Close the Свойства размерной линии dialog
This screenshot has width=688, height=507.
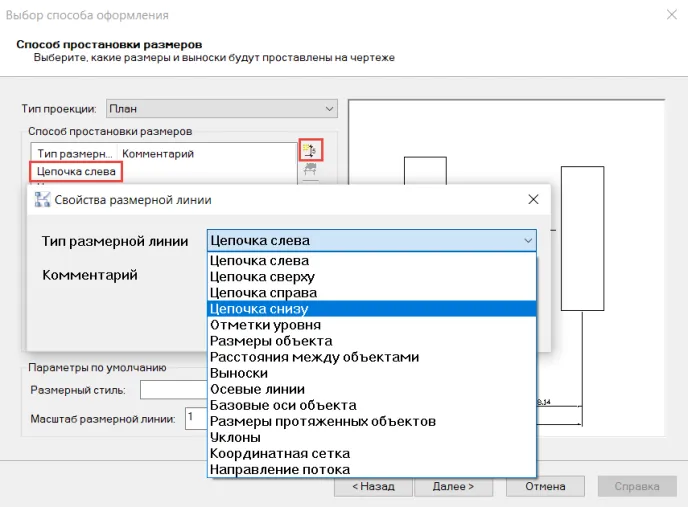[x=533, y=199]
